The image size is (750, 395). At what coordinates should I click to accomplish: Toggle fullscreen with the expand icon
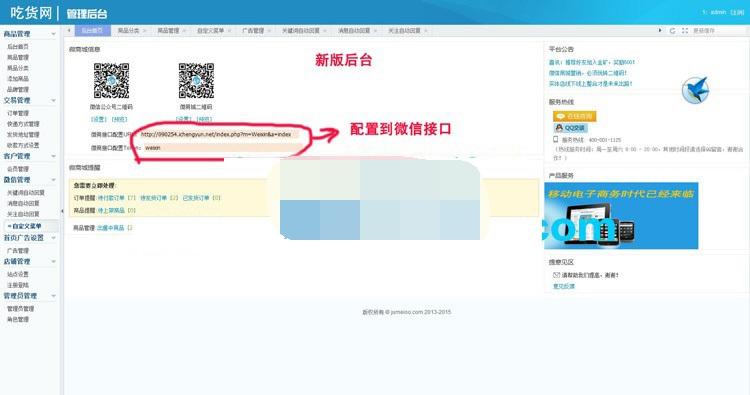click(685, 31)
